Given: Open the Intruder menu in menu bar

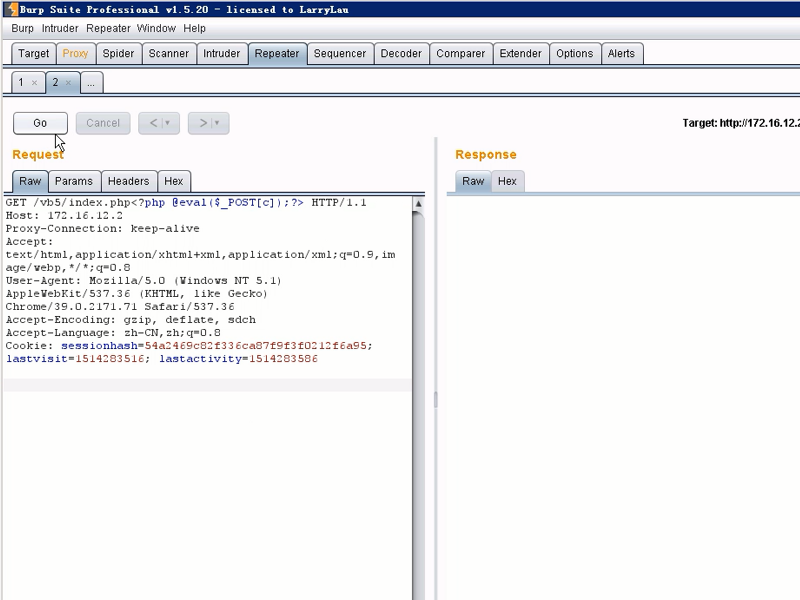Looking at the screenshot, I should click(x=60, y=29).
